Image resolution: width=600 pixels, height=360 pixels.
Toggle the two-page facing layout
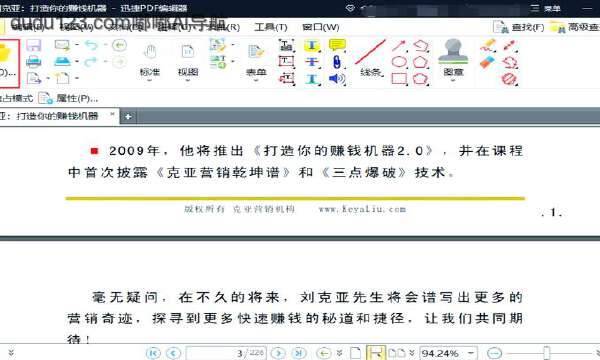click(x=397, y=353)
